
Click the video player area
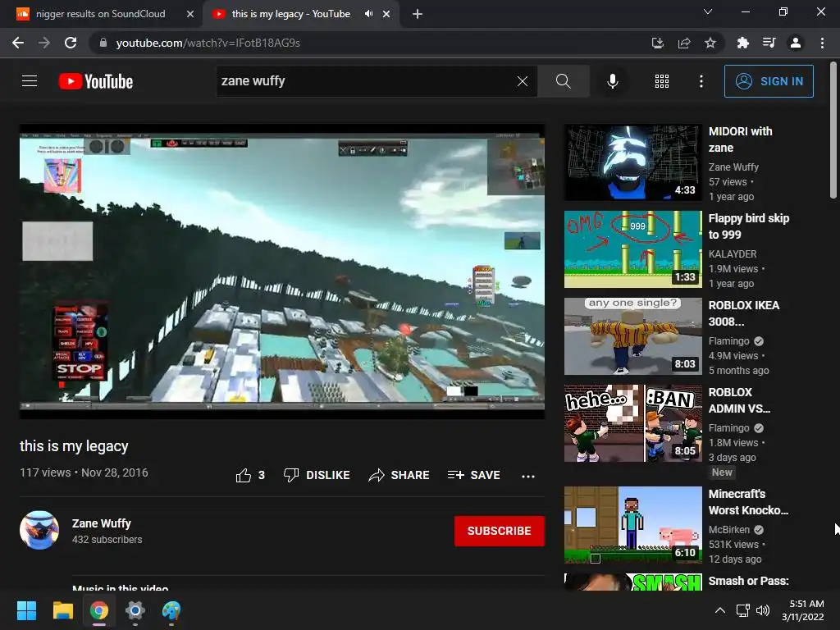tap(282, 272)
